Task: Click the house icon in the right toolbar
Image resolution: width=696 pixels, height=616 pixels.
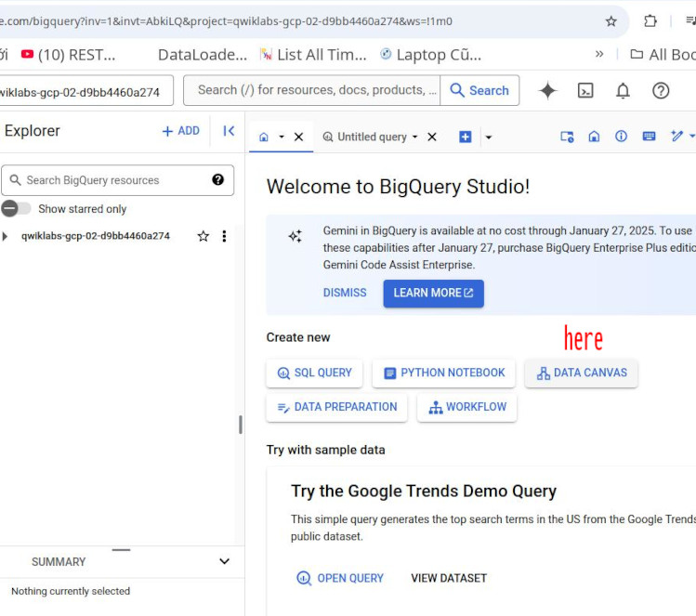Action: pyautogui.click(x=594, y=137)
